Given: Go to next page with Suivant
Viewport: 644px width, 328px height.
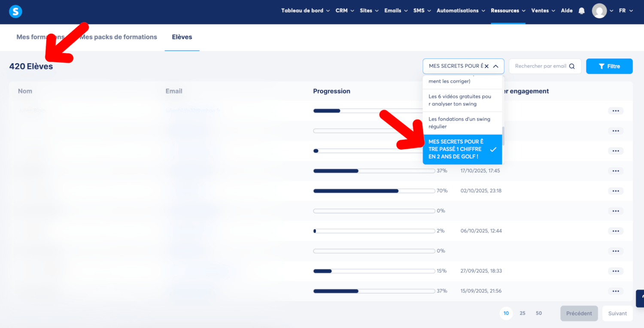Looking at the screenshot, I should pyautogui.click(x=617, y=313).
